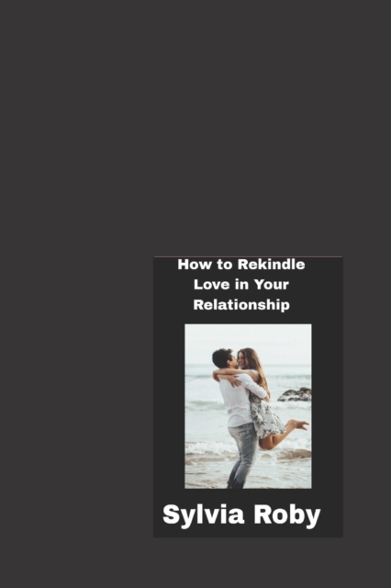Click the word "Rekindle" in the title

(271, 265)
